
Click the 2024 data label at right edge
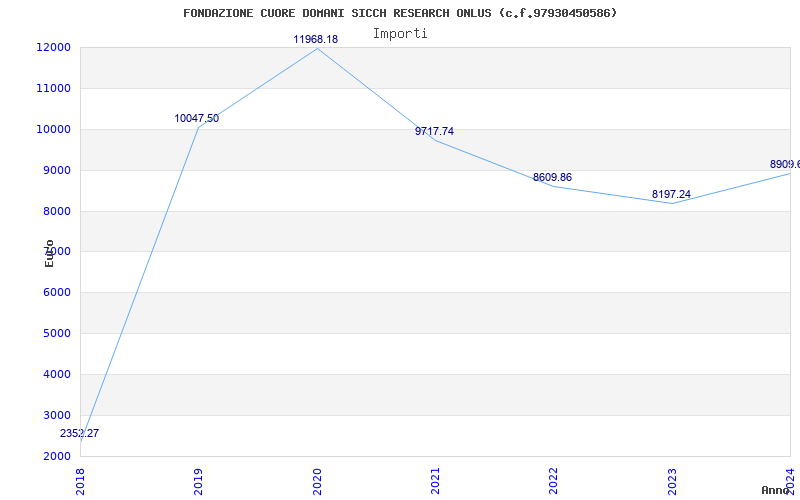785,164
